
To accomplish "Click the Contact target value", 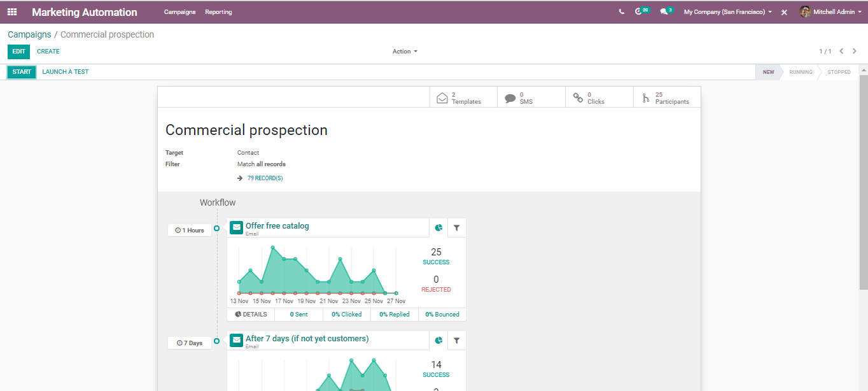I will (248, 153).
